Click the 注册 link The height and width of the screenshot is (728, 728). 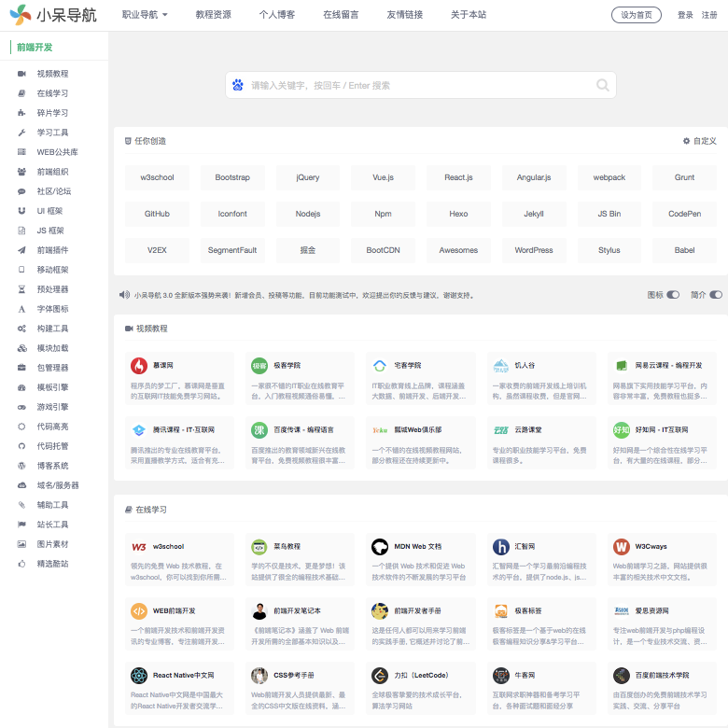(709, 15)
